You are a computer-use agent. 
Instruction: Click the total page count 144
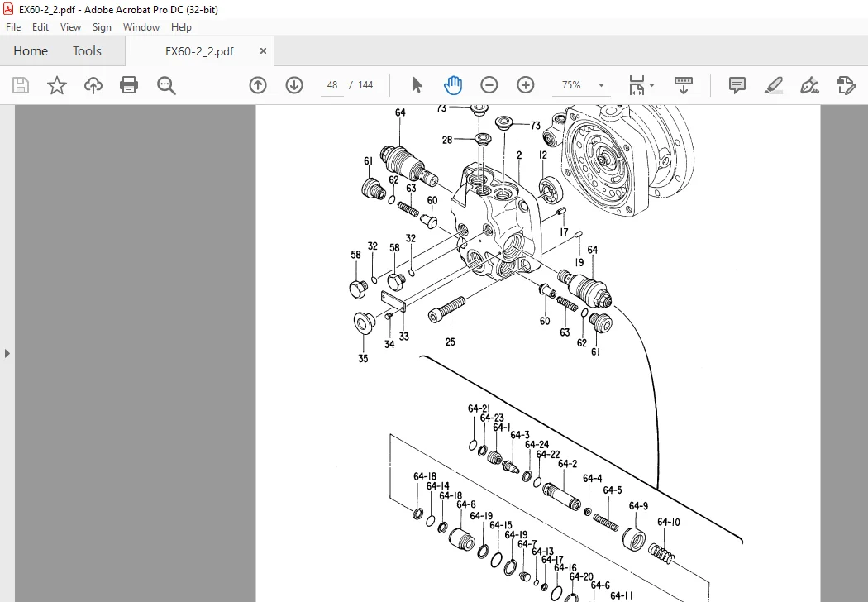point(365,85)
